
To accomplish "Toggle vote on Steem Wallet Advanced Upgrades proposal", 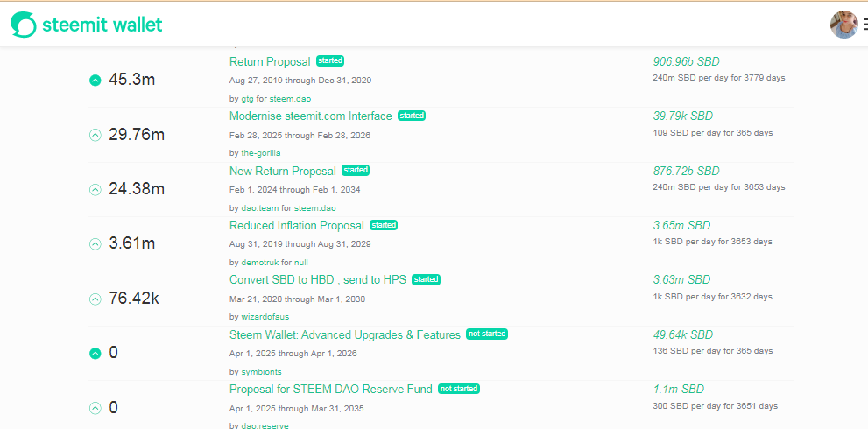I will (x=95, y=353).
